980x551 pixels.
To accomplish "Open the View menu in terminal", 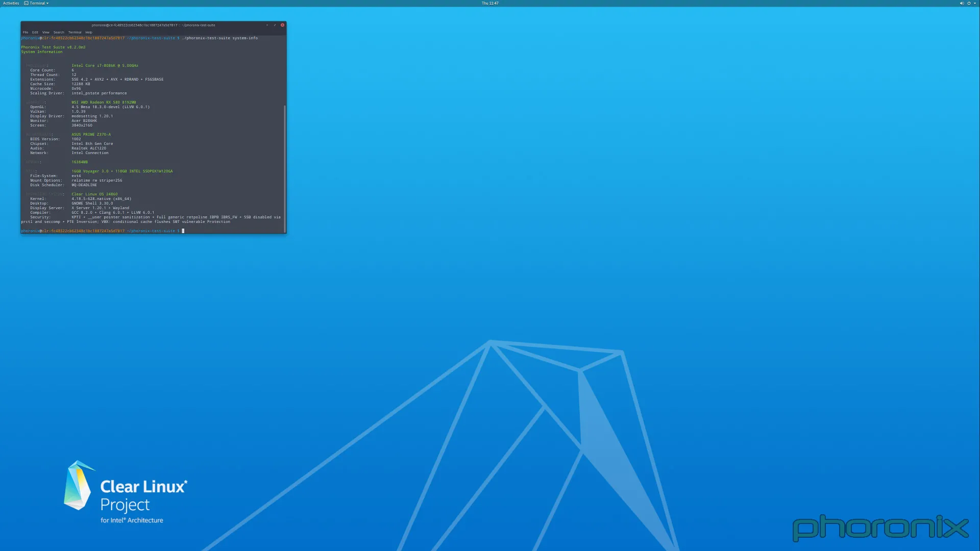I will [46, 32].
